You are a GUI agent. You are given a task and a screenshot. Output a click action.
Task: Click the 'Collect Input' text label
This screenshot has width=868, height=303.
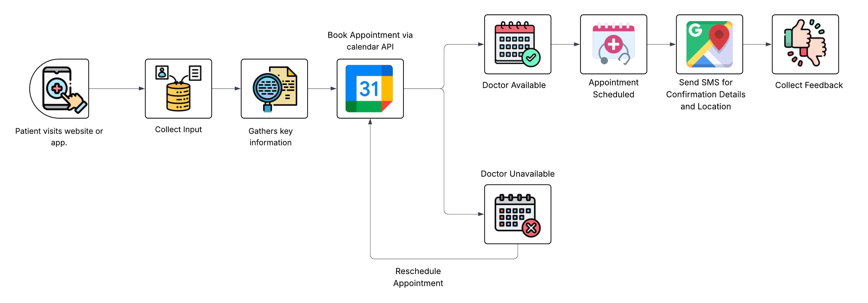(x=178, y=130)
